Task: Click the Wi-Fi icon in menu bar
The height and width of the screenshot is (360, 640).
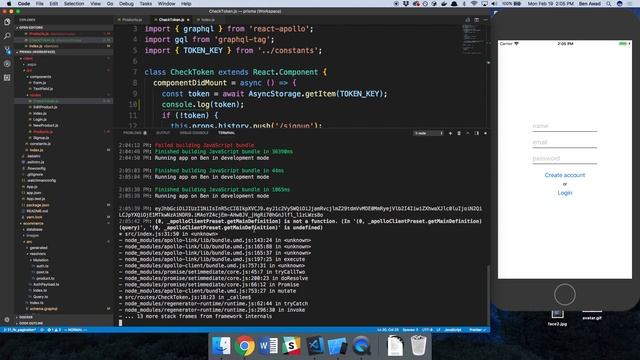Action: 474,4
